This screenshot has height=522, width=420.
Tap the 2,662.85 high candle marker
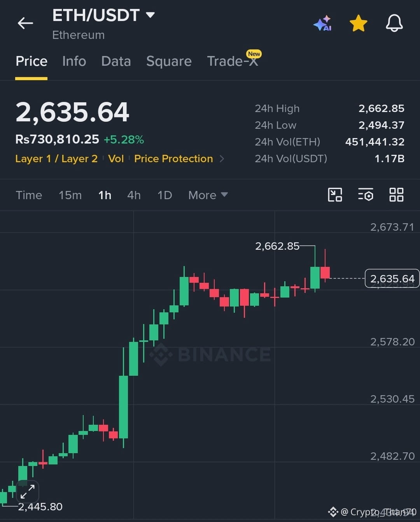click(x=277, y=246)
